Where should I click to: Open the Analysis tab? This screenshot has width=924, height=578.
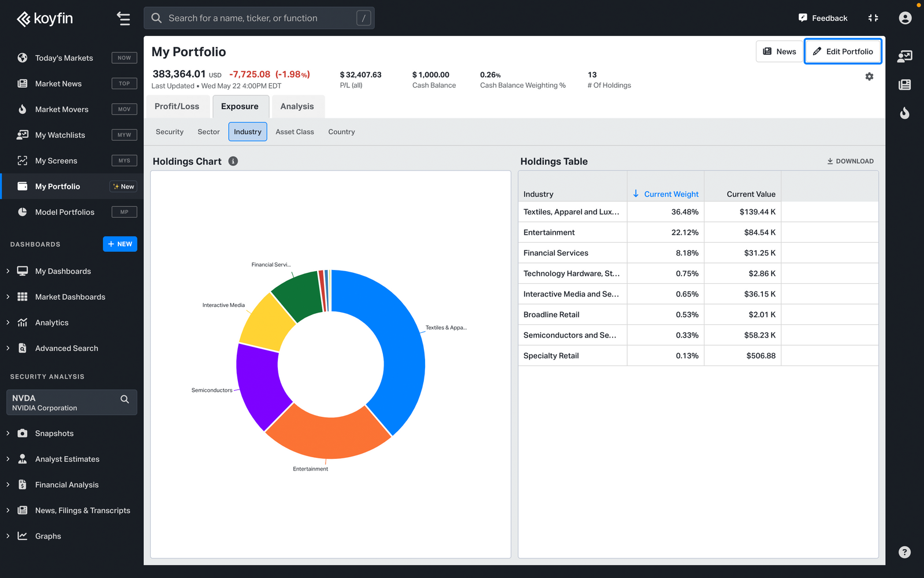297,106
